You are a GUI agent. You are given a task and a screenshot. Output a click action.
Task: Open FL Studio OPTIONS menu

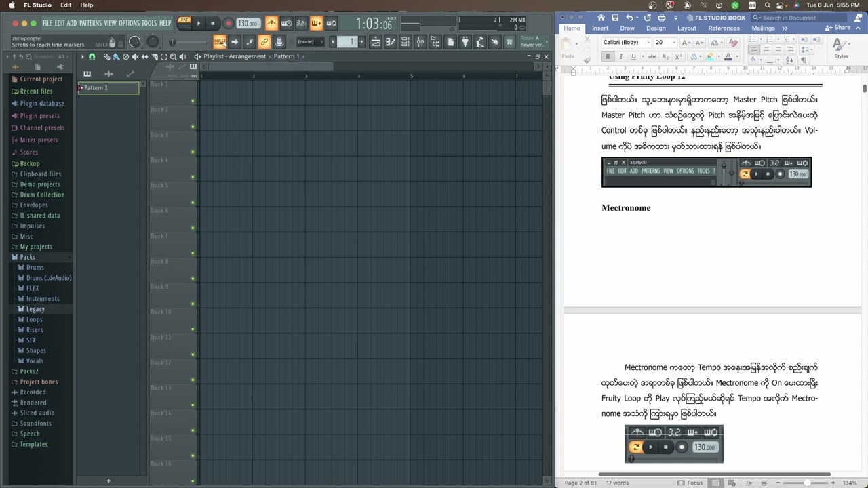pyautogui.click(x=129, y=23)
